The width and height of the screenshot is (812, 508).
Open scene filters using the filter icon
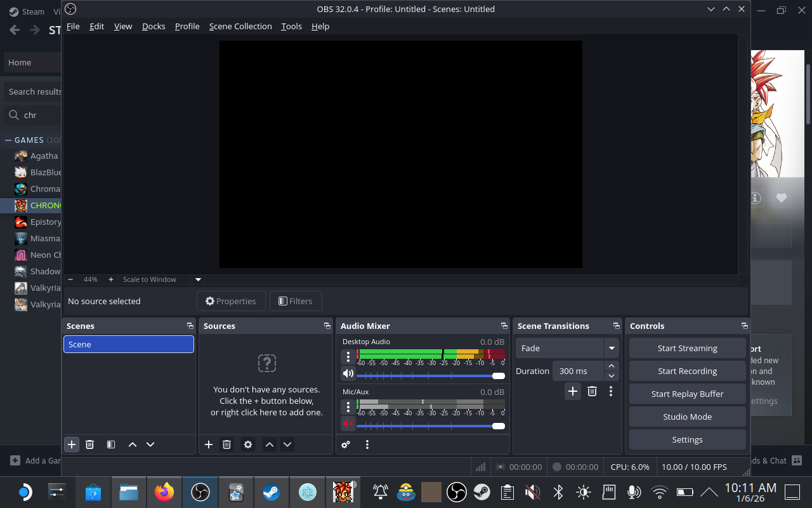tap(111, 444)
